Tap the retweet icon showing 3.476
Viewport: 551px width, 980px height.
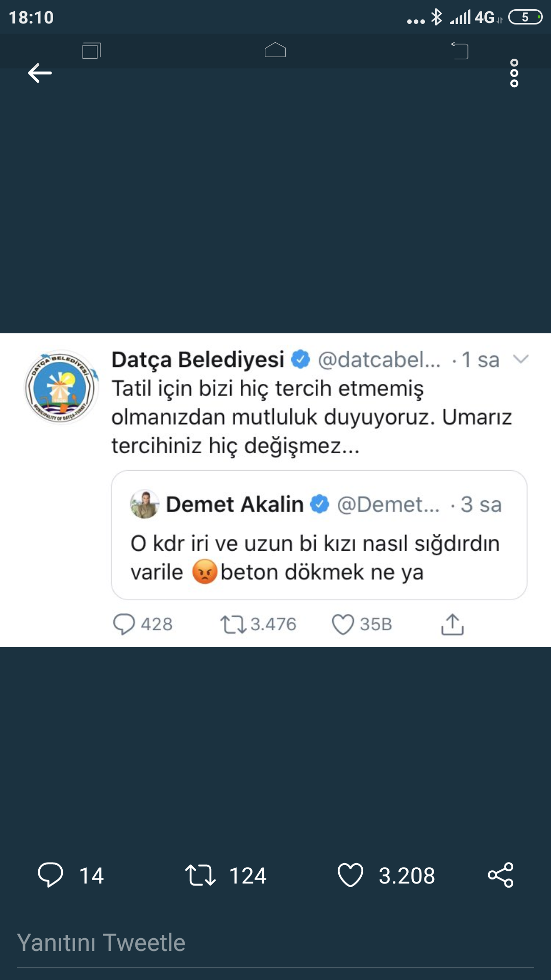(x=233, y=624)
